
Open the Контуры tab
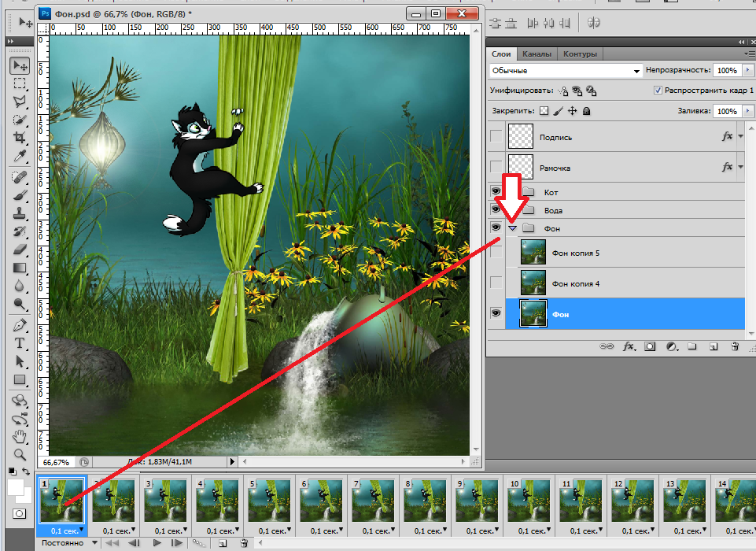(x=580, y=54)
